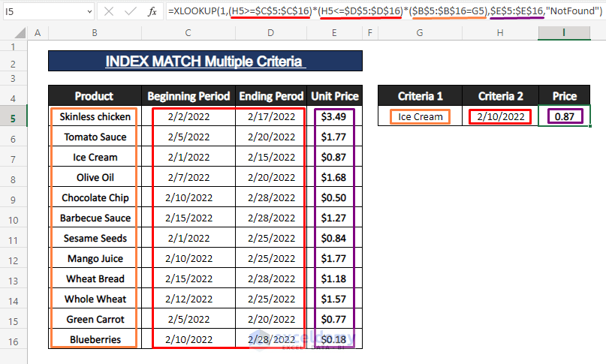Image resolution: width=606 pixels, height=364 pixels.
Task: Click the Product header cell
Action: (95, 96)
